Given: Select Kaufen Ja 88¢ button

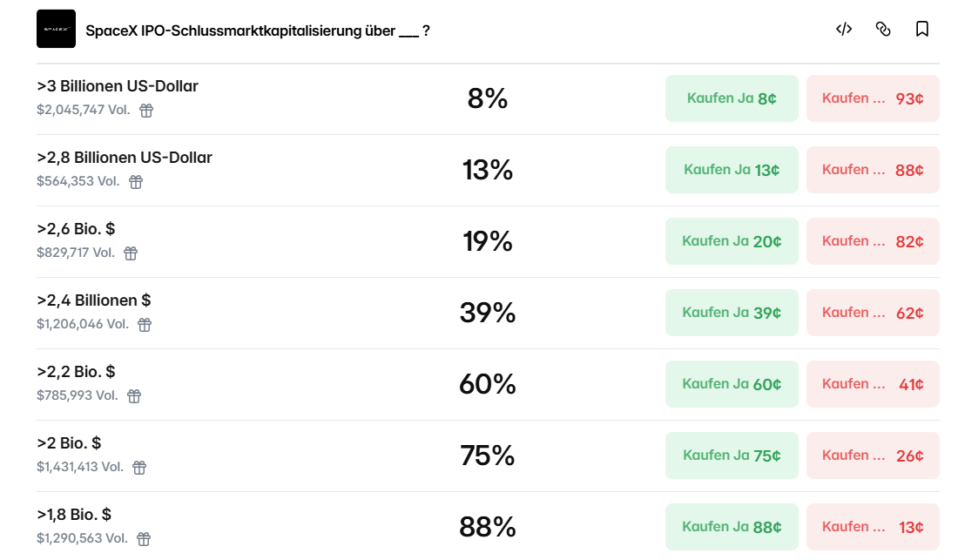Looking at the screenshot, I should (732, 527).
